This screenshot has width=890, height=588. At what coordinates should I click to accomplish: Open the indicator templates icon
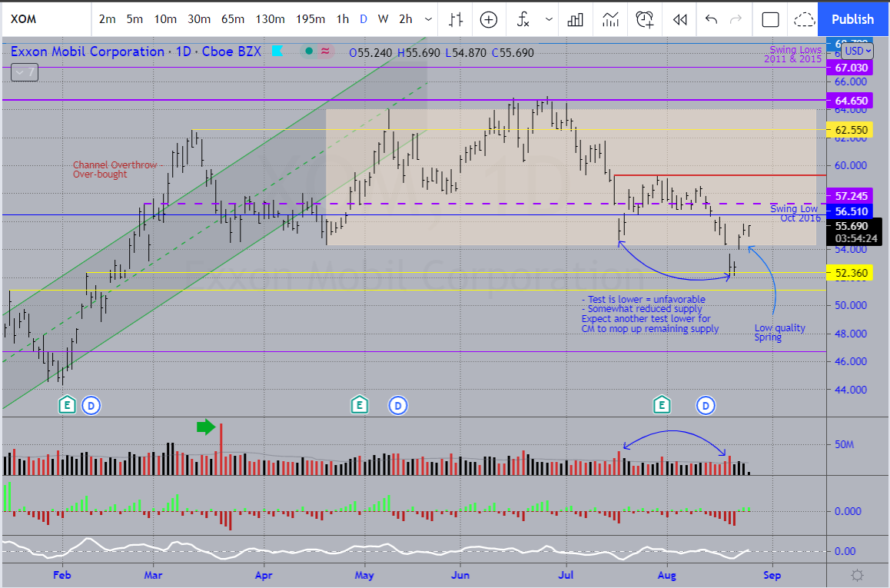click(612, 19)
